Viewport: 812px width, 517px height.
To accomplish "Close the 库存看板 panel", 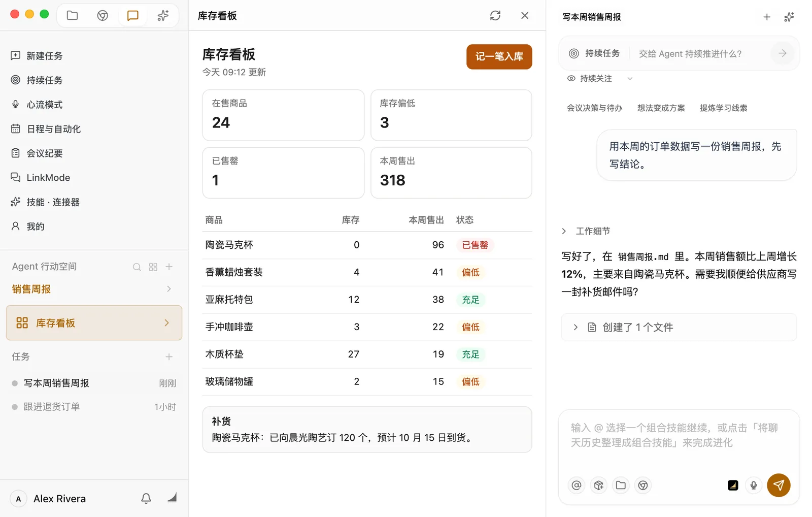I will [x=525, y=16].
